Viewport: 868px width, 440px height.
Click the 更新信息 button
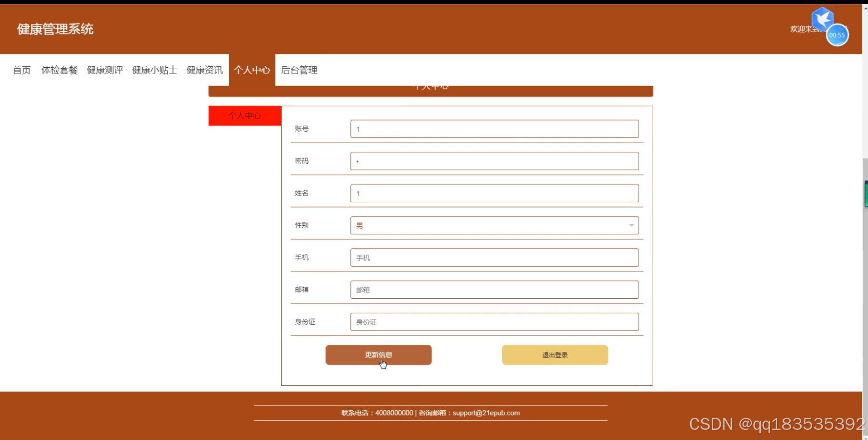378,355
